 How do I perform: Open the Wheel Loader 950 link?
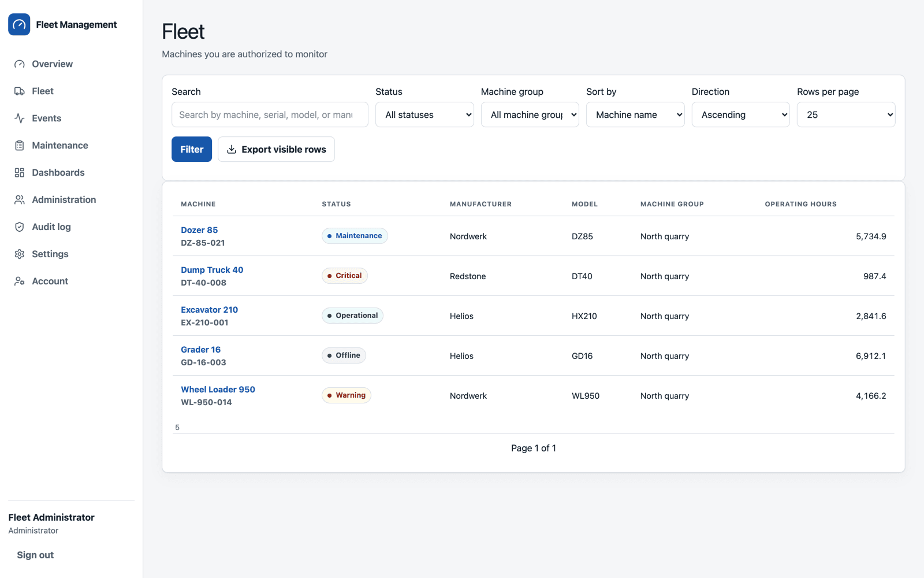(x=218, y=390)
